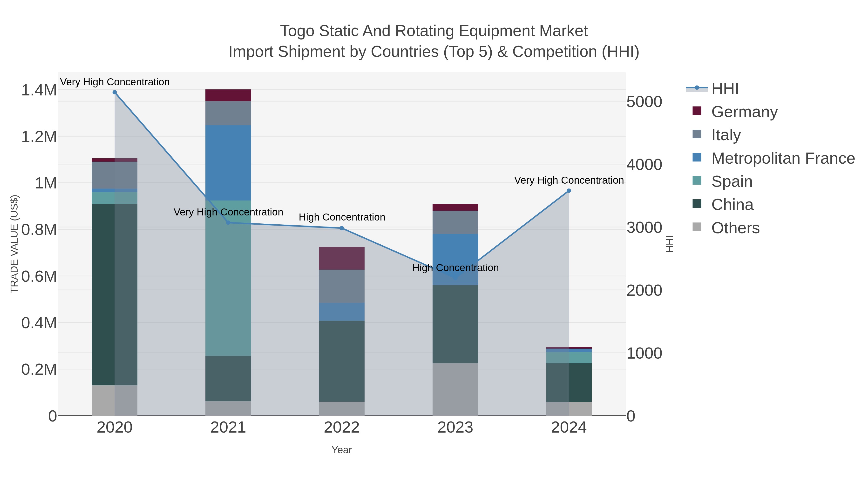Viewport: 868px width, 488px height.
Task: Click the 2024 x-axis label
Action: pos(569,428)
